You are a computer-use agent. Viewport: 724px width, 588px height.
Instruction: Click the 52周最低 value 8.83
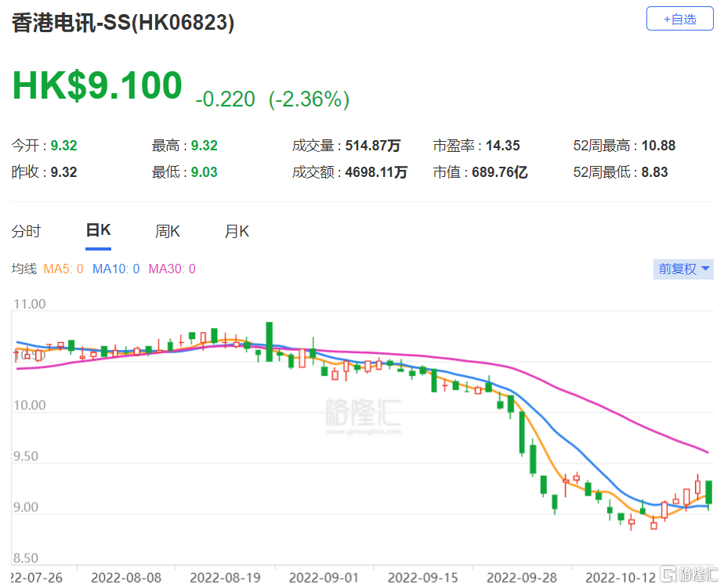(x=654, y=172)
